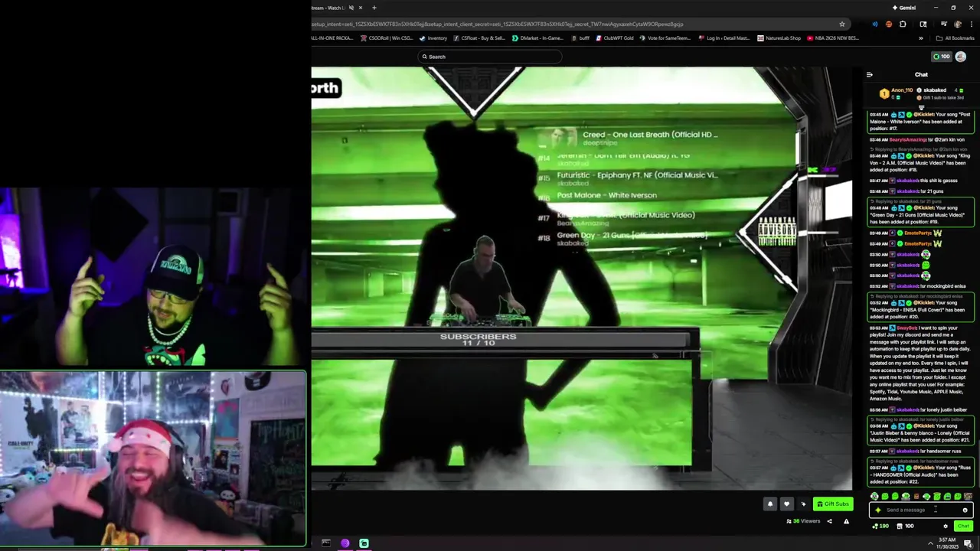This screenshot has width=980, height=551.
Task: Click 'this shit is gassss' chat message
Action: point(939,181)
